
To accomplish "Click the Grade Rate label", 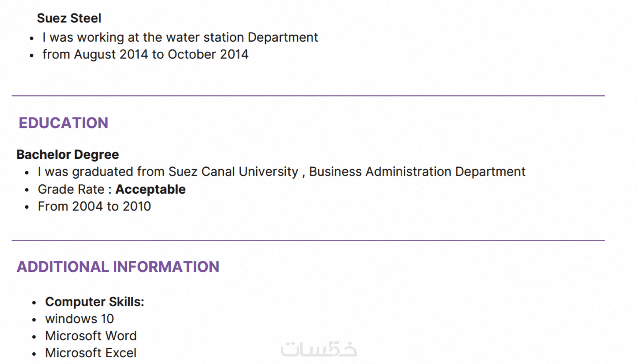I will (x=71, y=189).
